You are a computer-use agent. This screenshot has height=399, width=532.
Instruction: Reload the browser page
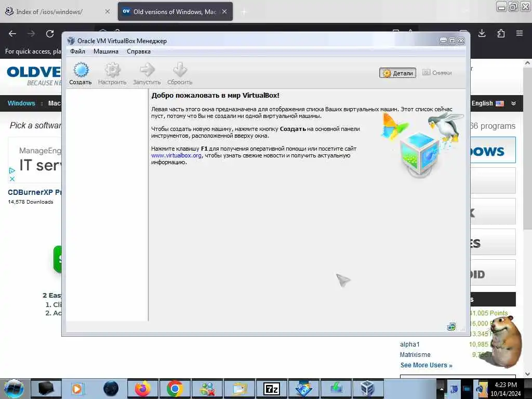[x=50, y=34]
